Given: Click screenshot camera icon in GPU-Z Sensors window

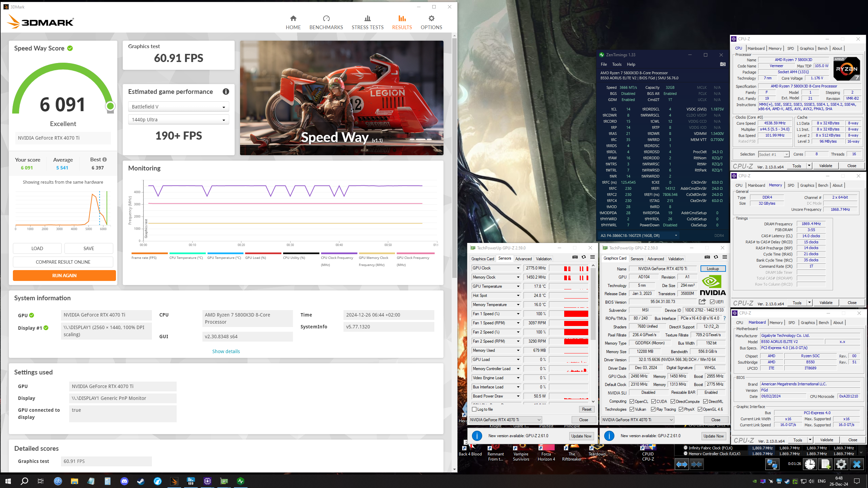Looking at the screenshot, I should 575,257.
